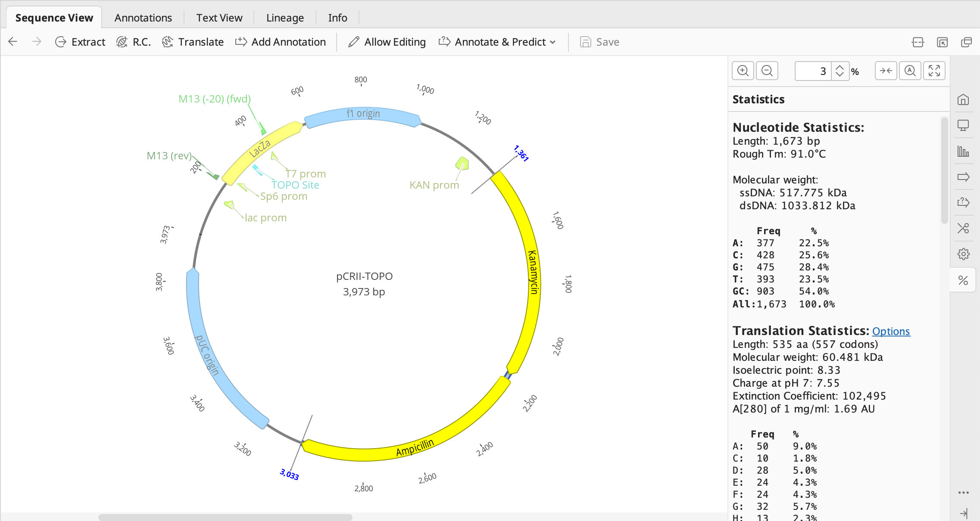Toggle Allow Editing mode

387,42
